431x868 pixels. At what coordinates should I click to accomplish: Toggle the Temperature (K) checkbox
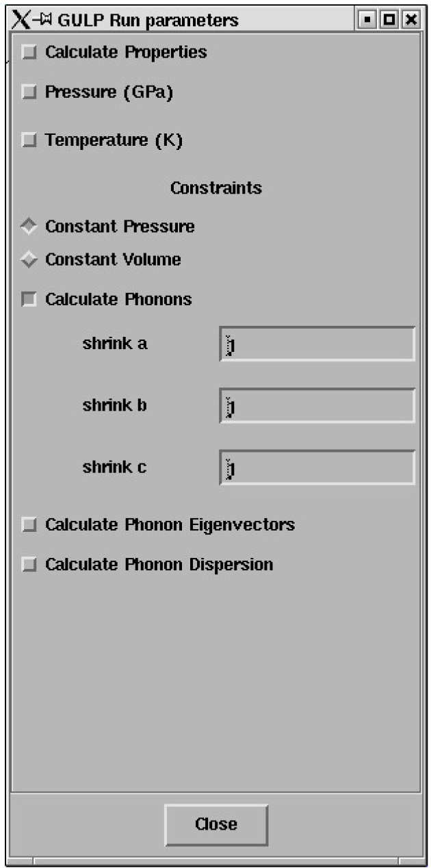tap(29, 141)
